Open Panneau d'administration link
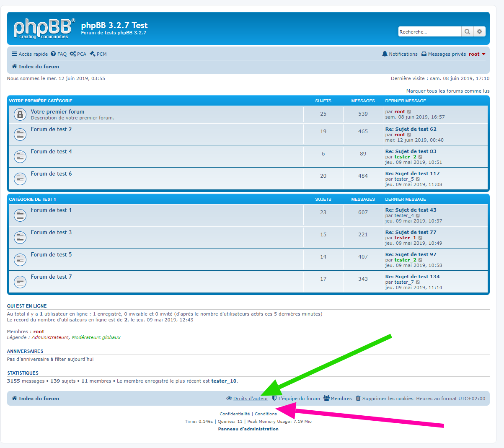504x448 pixels. (248, 429)
